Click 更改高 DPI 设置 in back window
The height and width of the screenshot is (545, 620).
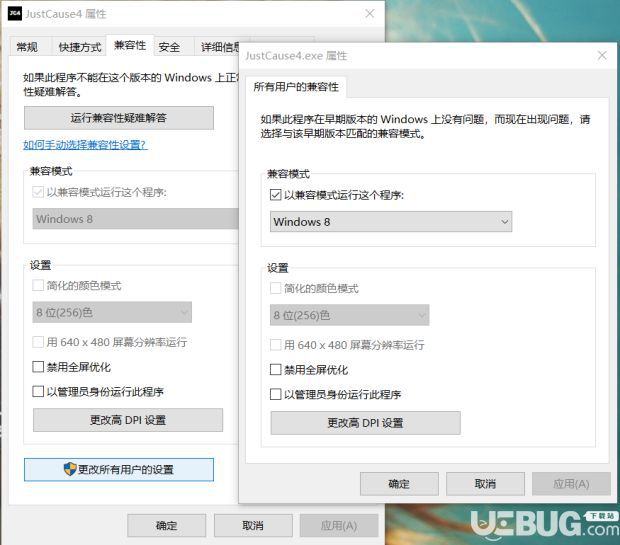(x=128, y=420)
